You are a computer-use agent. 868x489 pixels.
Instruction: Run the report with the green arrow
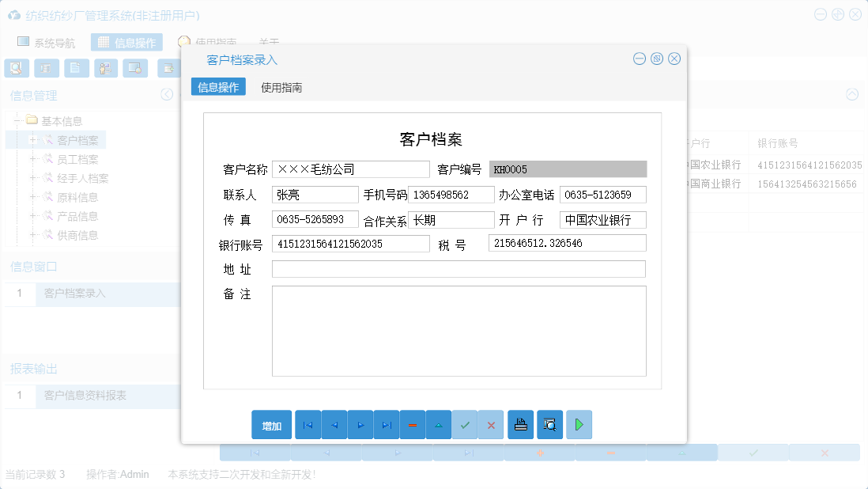[x=579, y=425]
